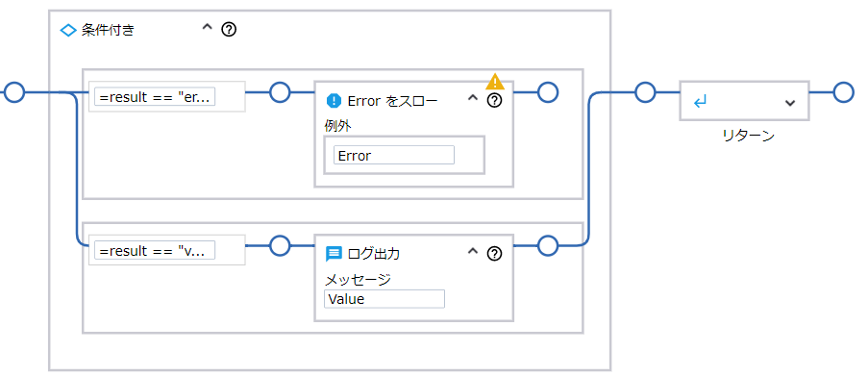The width and height of the screenshot is (868, 376).
Task: Click the リターン return arrow icon
Action: click(x=700, y=102)
